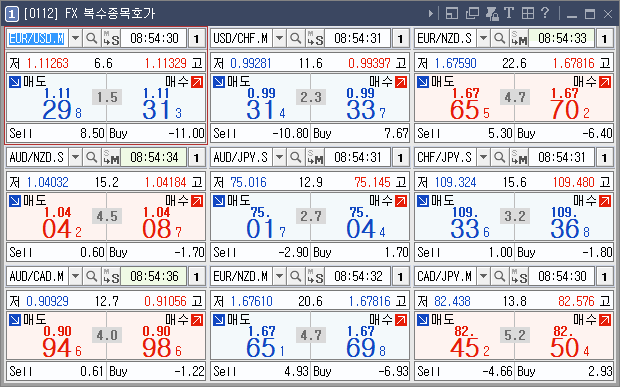
Task: Expand the CHF/JPY.S symbol dropdown arrow
Action: coord(483,157)
